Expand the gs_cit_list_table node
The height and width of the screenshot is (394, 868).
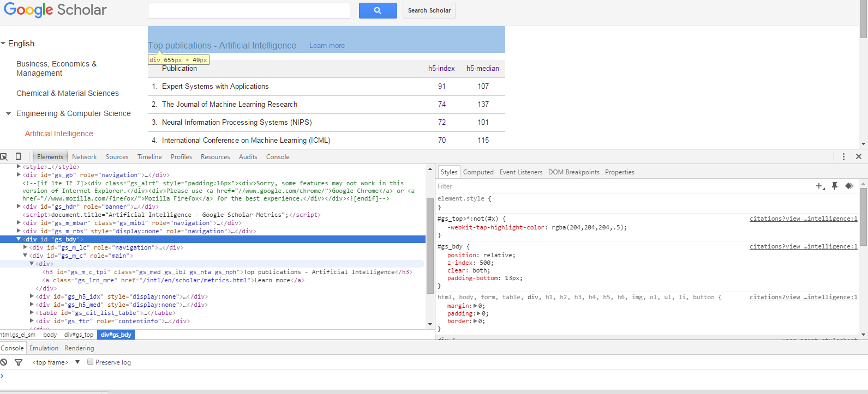tap(32, 313)
